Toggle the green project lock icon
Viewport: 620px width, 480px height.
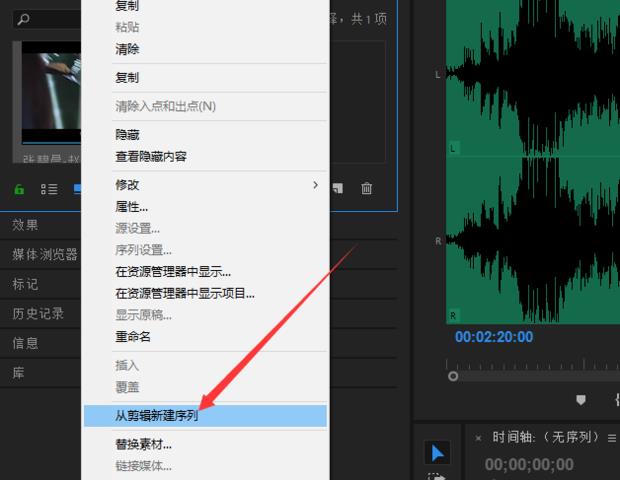19,189
